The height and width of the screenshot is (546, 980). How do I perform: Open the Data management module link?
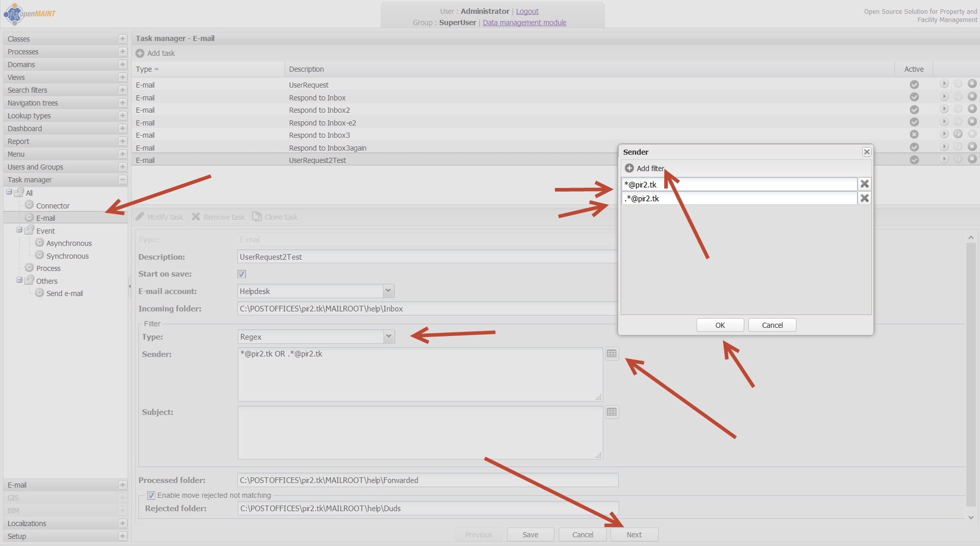tap(524, 23)
